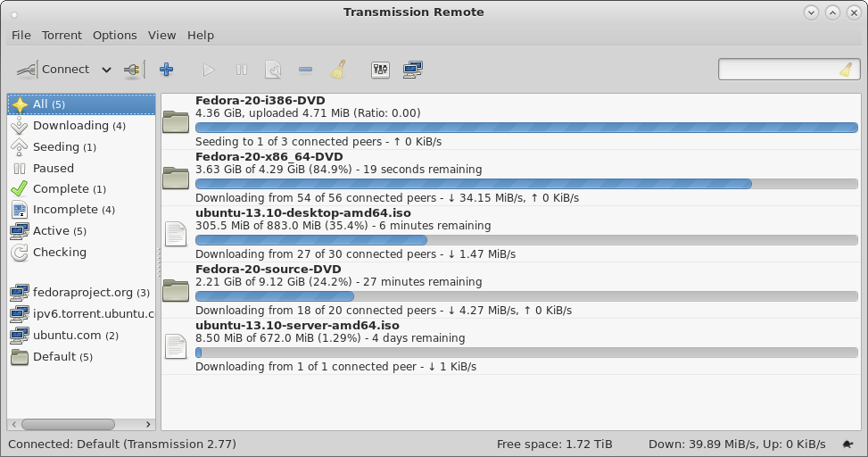Viewport: 868px width, 457px height.
Task: Click the sidebar horizontal scrollbar
Action: (68, 424)
